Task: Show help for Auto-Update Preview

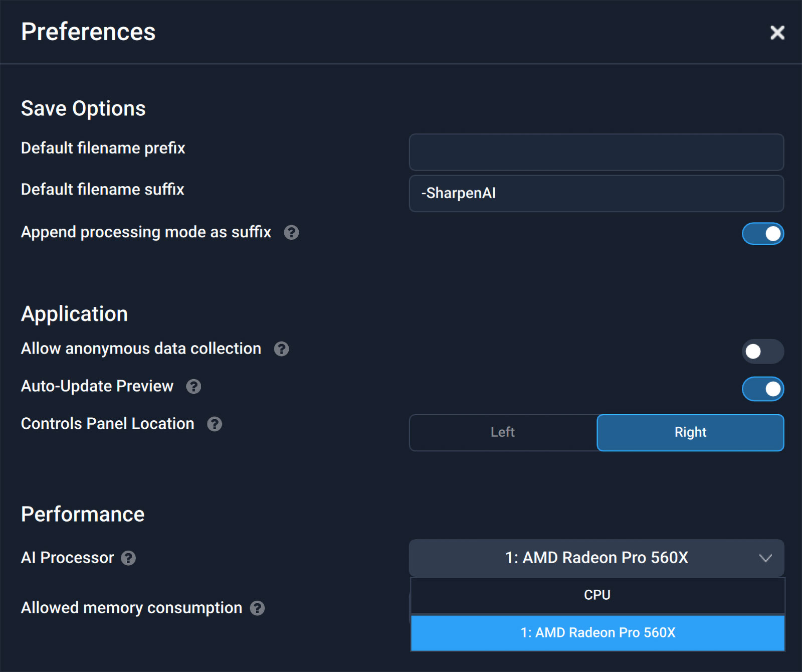Action: (x=193, y=387)
